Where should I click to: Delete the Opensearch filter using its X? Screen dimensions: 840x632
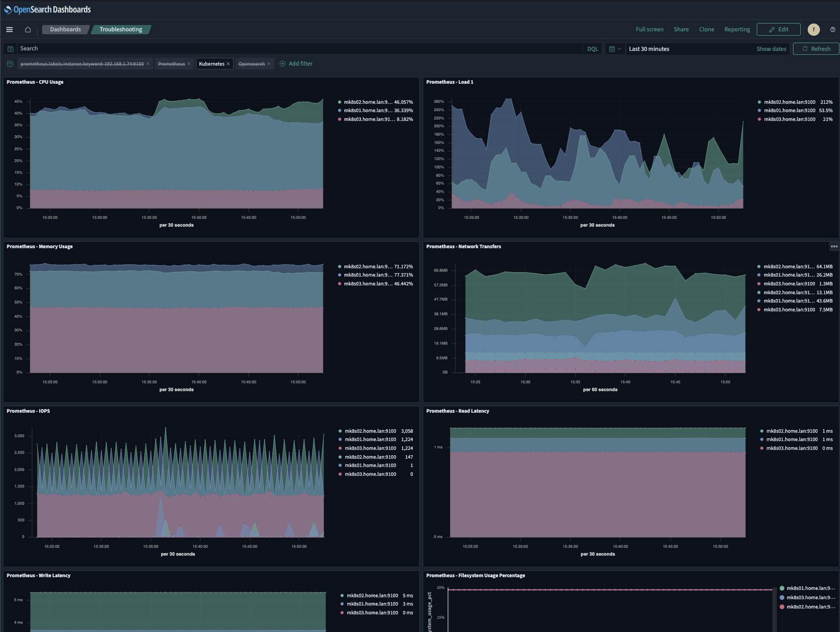[269, 64]
